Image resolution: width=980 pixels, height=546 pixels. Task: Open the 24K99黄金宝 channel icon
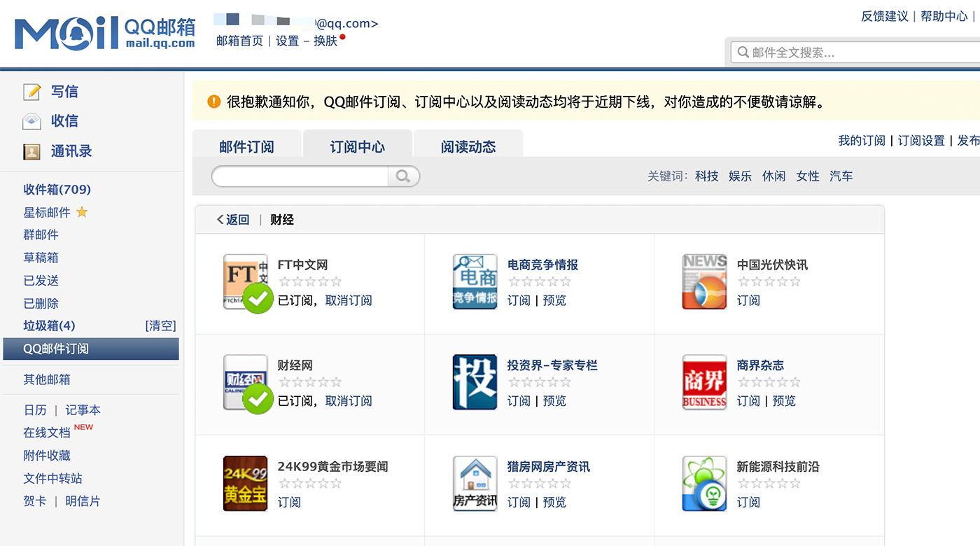click(245, 483)
